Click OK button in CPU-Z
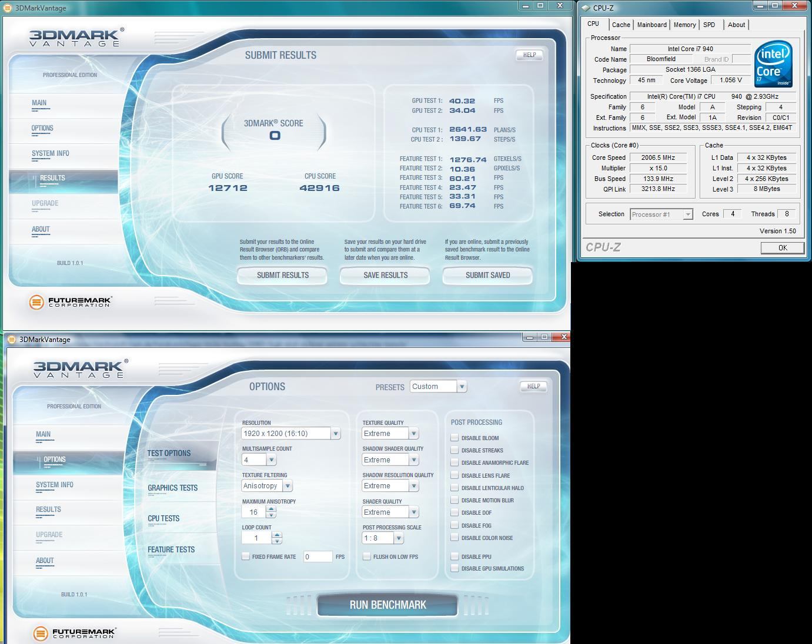Image resolution: width=812 pixels, height=644 pixels. tap(783, 248)
